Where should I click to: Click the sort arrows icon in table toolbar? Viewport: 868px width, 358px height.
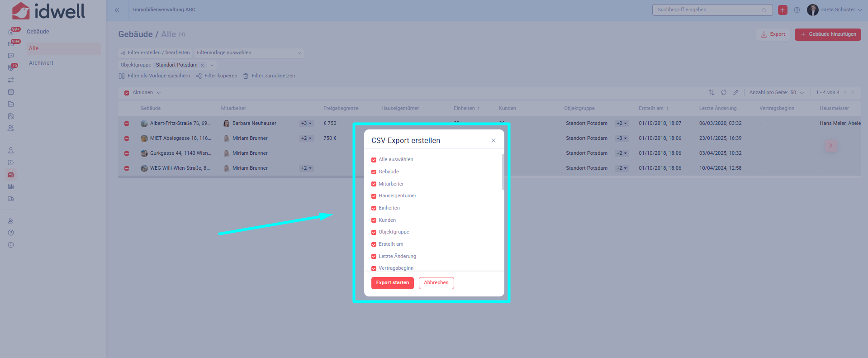(711, 92)
